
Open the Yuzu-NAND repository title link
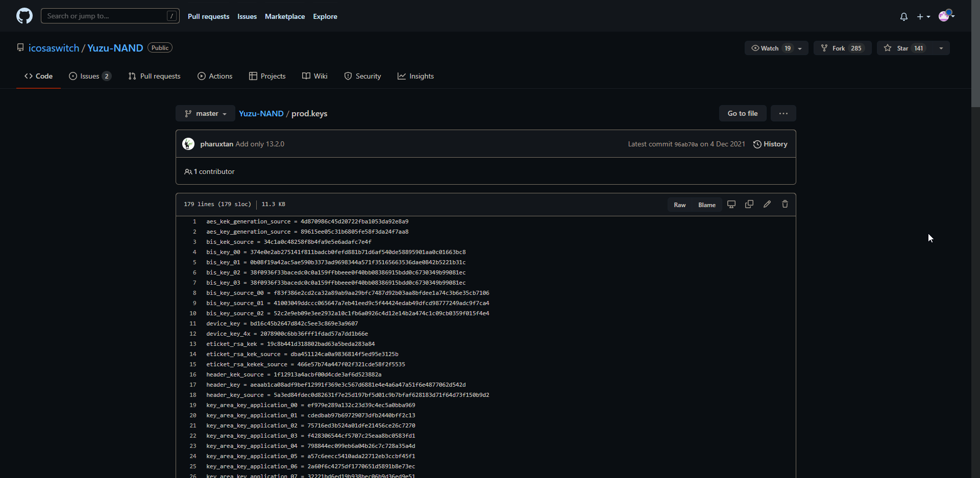[115, 48]
